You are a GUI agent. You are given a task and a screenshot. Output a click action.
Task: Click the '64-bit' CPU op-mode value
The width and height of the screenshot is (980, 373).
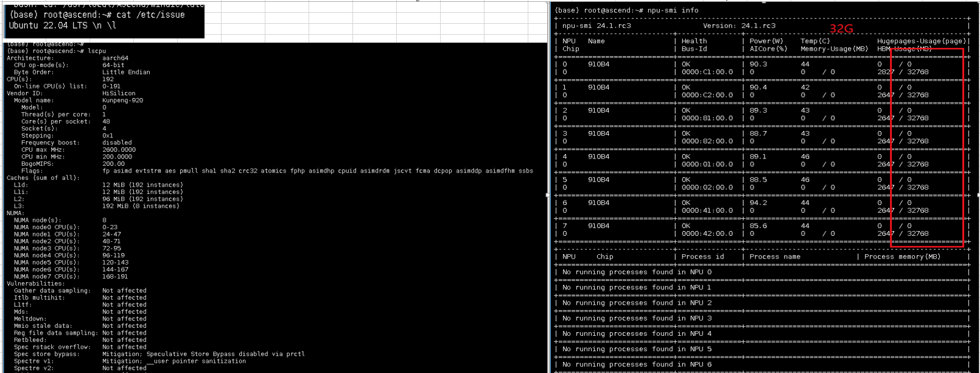pyautogui.click(x=113, y=65)
